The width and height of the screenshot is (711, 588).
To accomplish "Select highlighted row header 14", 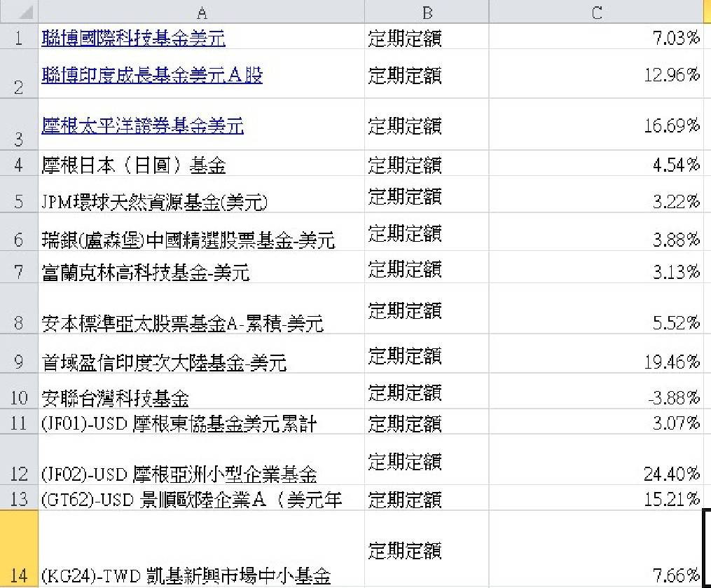I will point(19,549).
